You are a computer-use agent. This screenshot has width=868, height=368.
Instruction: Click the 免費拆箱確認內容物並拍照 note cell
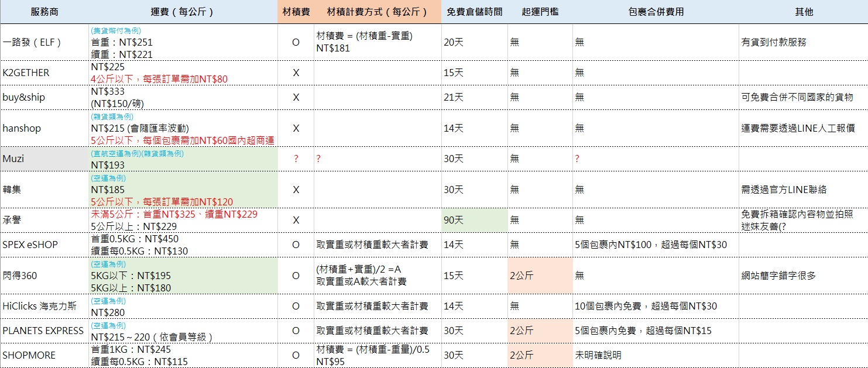pos(803,220)
